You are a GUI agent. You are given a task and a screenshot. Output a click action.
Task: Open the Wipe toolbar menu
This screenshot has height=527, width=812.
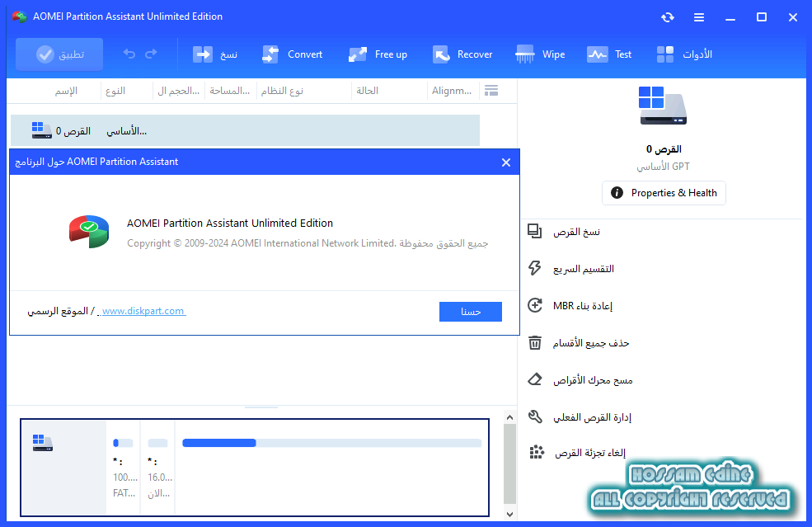[x=540, y=54]
